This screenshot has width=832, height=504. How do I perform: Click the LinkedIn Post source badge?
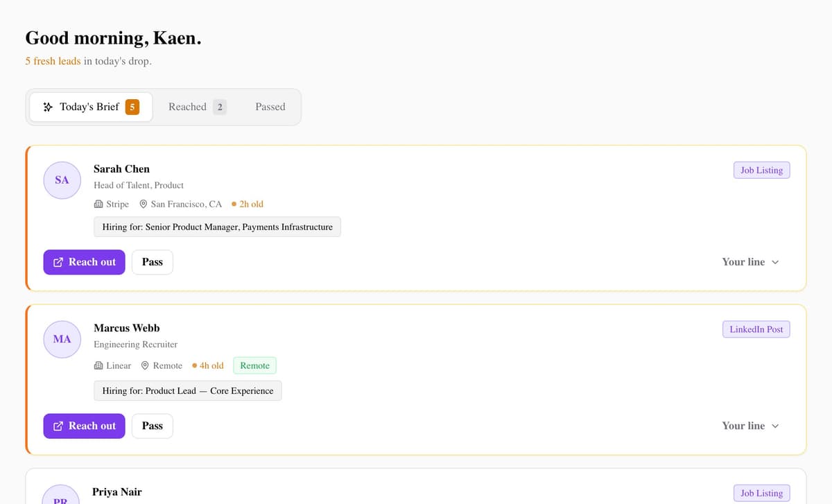[756, 329]
